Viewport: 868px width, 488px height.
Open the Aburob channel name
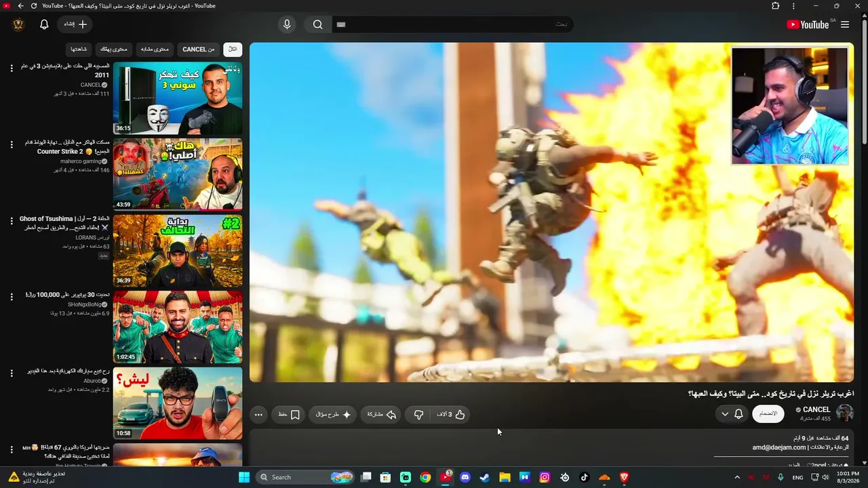(92, 381)
